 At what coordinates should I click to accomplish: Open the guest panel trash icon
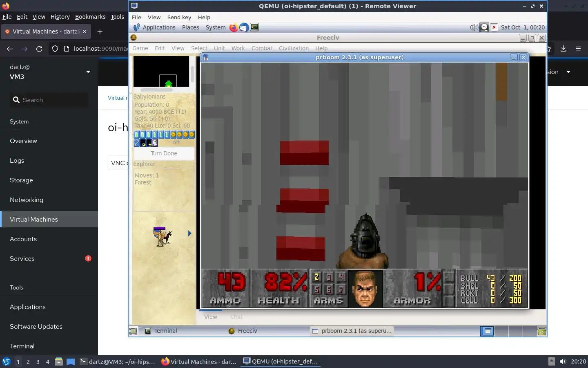(x=542, y=331)
